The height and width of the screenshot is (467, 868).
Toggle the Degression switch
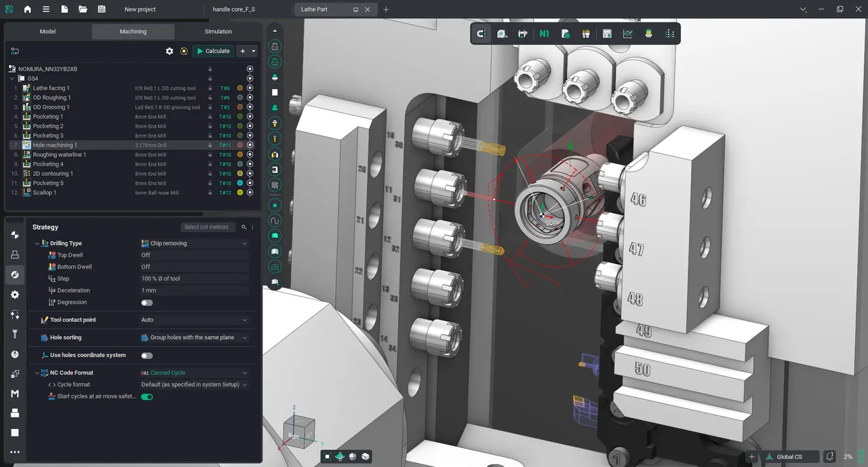[x=146, y=303]
